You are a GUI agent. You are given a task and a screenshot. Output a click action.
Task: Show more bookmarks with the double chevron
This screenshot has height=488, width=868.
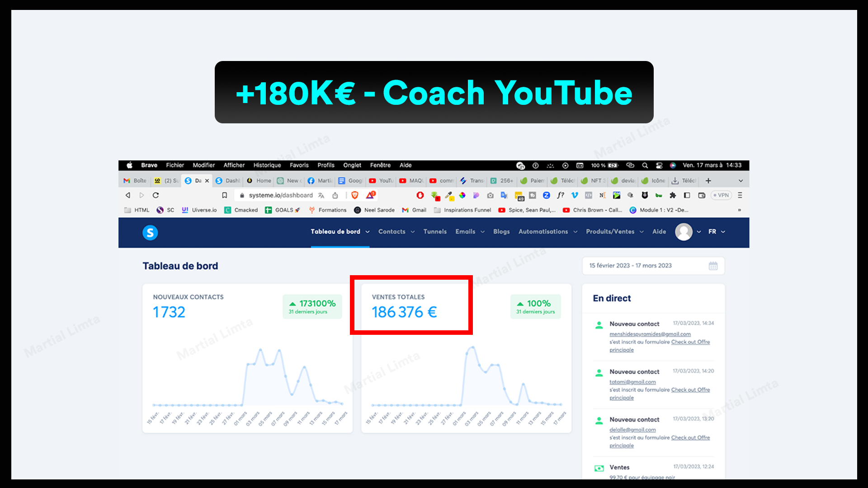pyautogui.click(x=740, y=210)
